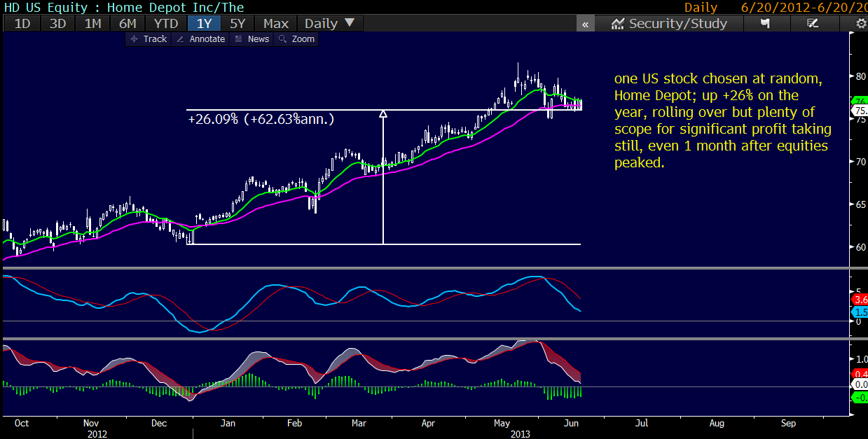Viewport: 868px width, 439px height.
Task: Click the Oct label on the time axis
Action: 21,424
